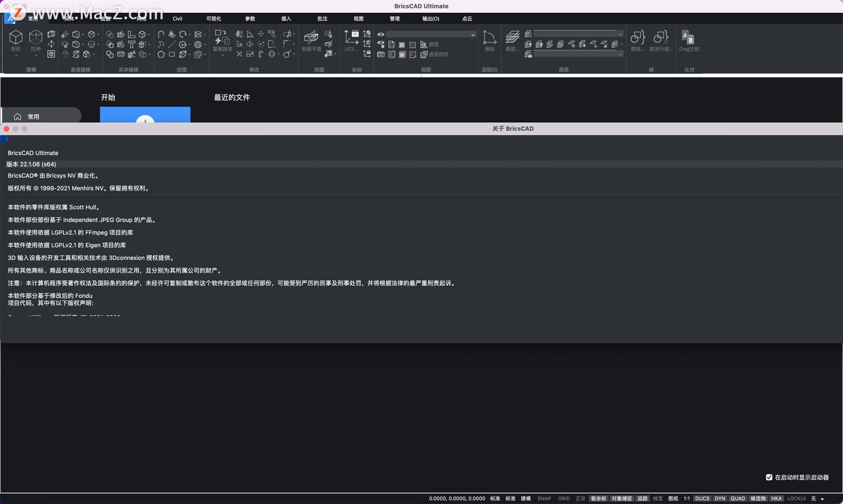Click the 3D view style icon

[x=402, y=55]
